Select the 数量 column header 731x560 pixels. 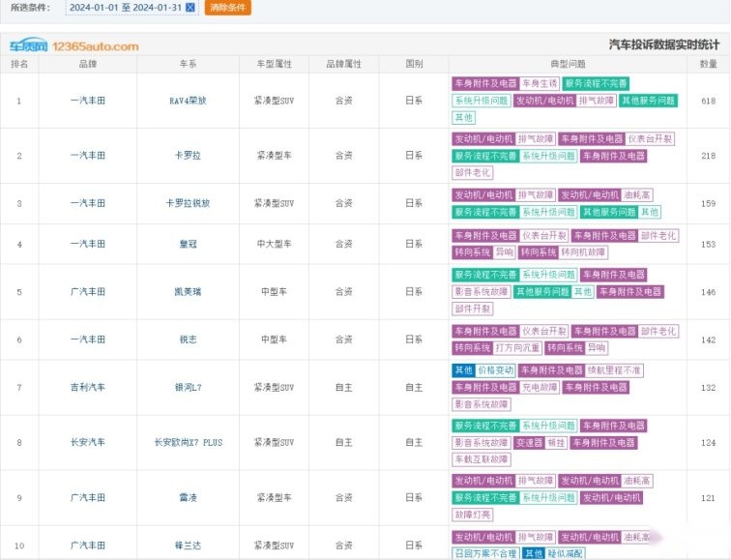[x=708, y=64]
